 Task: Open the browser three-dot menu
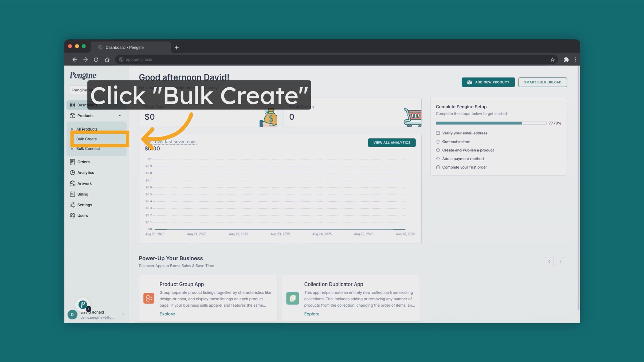pyautogui.click(x=575, y=60)
